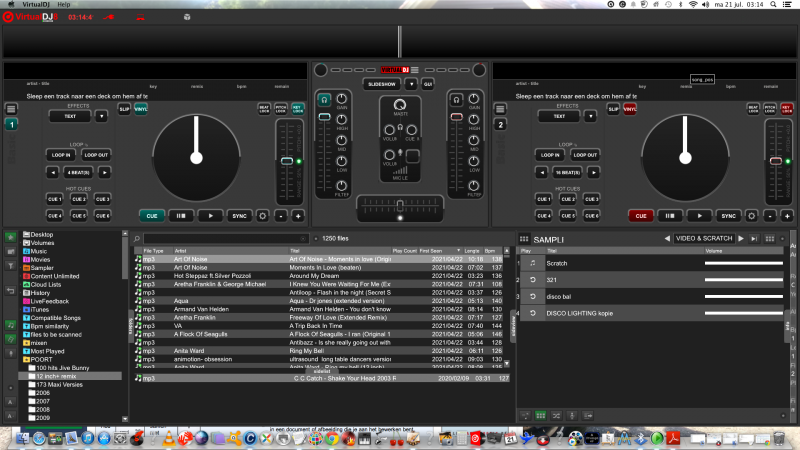Halve deck 1 loop length with left arrow
This screenshot has width=800, height=450.
click(x=53, y=172)
